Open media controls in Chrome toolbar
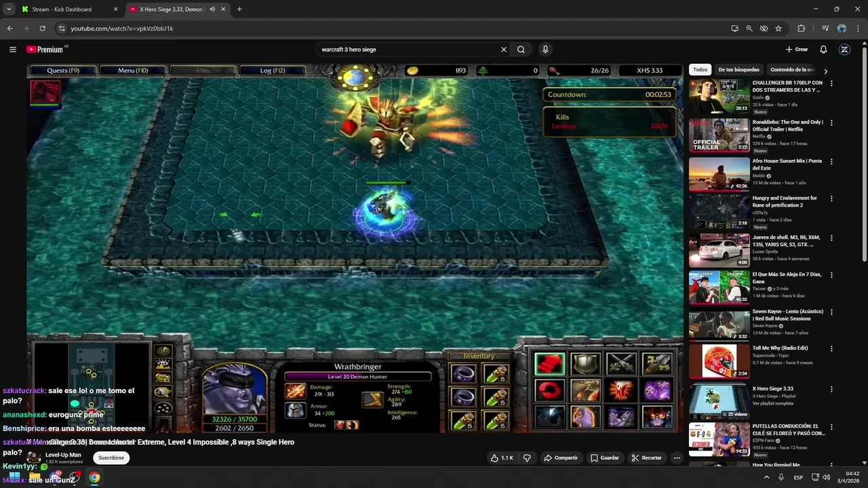This screenshot has width=868, height=488. tap(825, 28)
